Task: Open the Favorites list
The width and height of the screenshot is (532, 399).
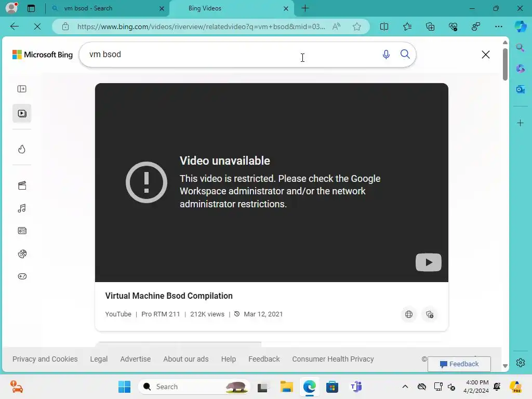Action: pos(407,26)
